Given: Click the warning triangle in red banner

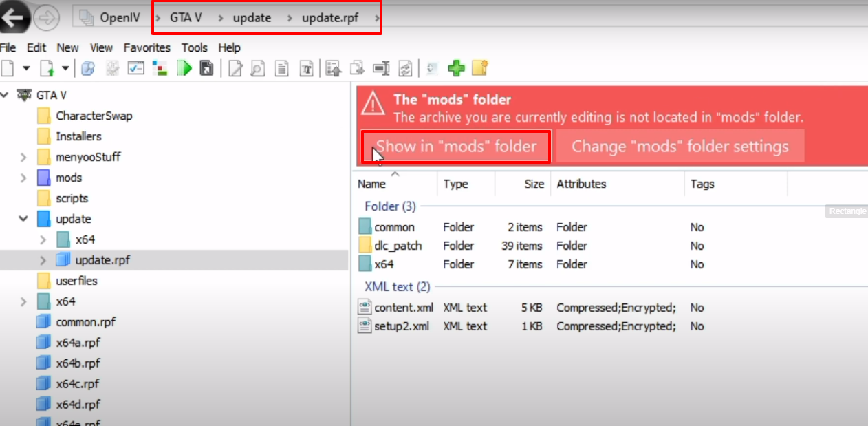Looking at the screenshot, I should (373, 103).
